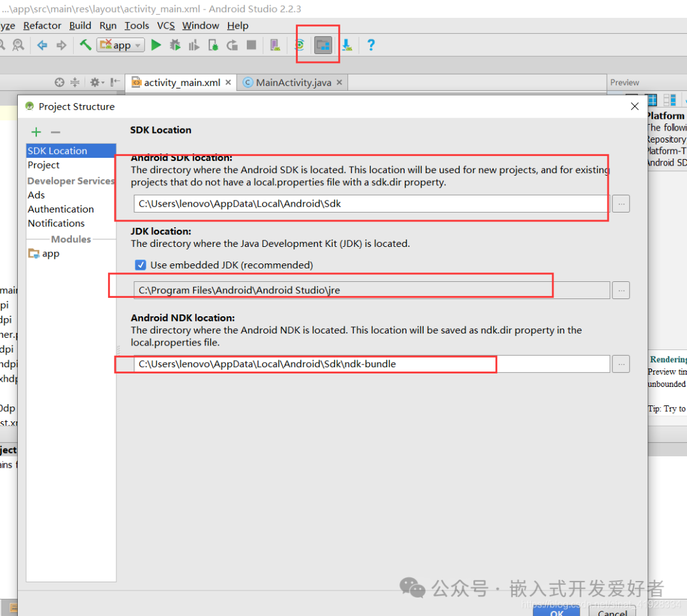The width and height of the screenshot is (687, 616).
Task: Click the Replace search icon in toolbar
Action: (x=18, y=45)
